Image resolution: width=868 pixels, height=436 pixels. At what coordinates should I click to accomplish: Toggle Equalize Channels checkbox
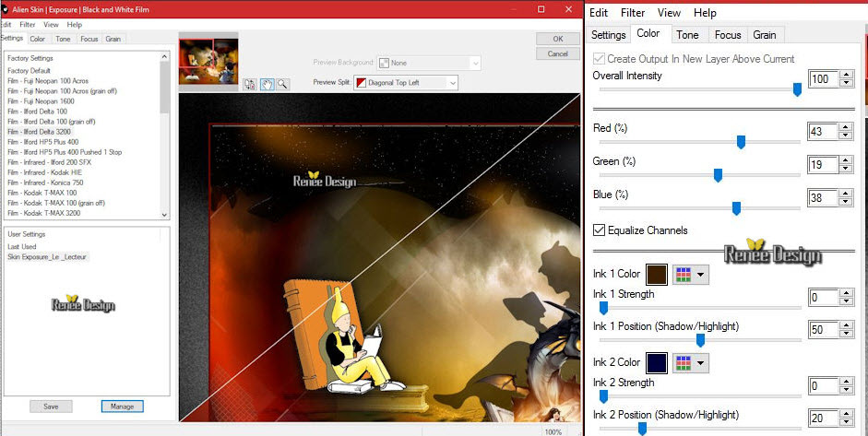(x=599, y=230)
